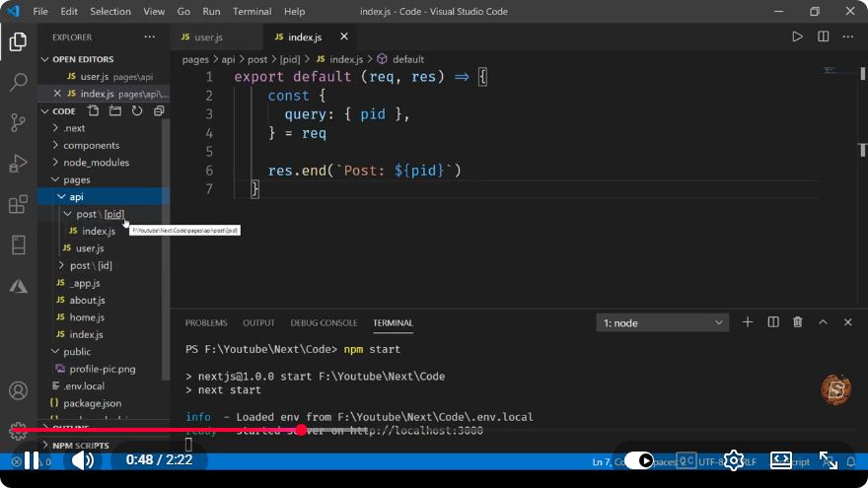This screenshot has height=488, width=868.
Task: Refresh the explorer with the refresh icon
Action: click(x=137, y=110)
